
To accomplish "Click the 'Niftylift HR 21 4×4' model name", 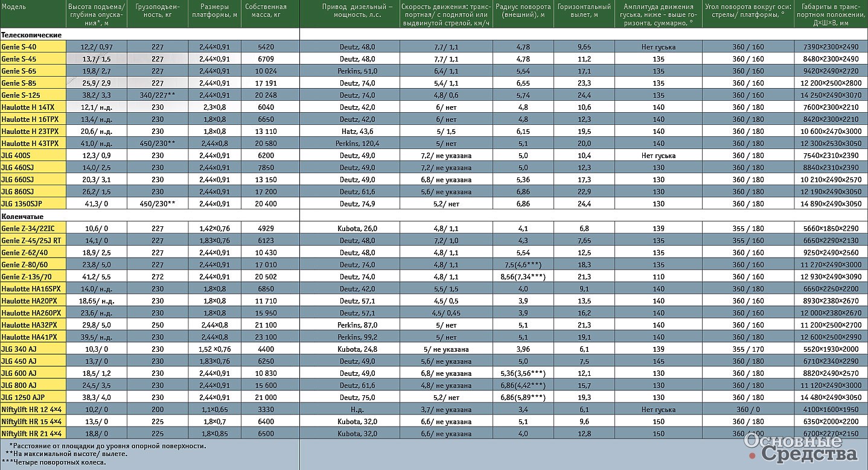I will pyautogui.click(x=31, y=433).
